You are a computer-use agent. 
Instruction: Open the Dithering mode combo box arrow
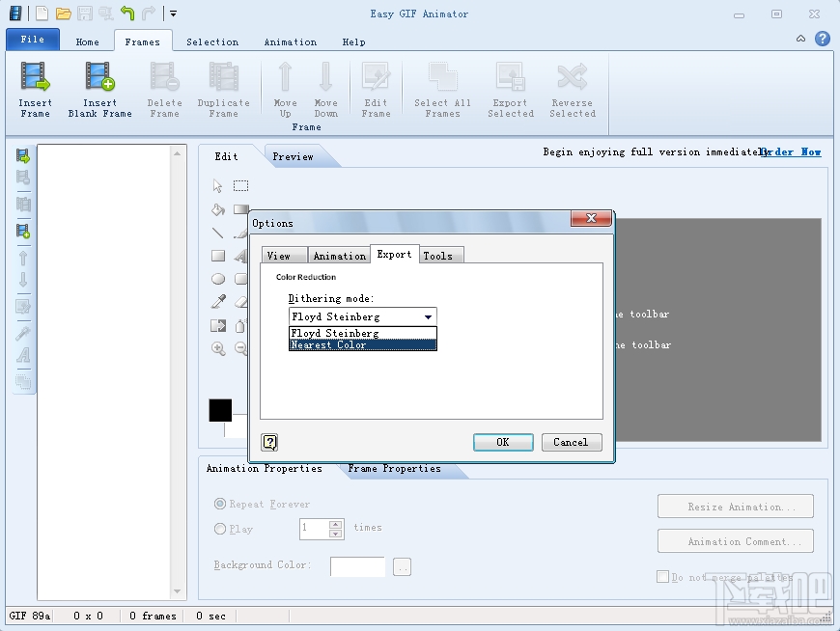click(429, 316)
